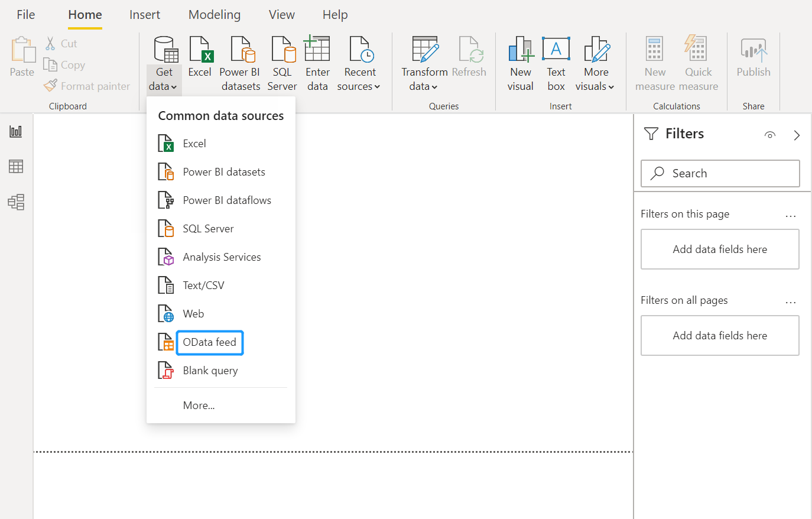Screen dimensions: 812x519
Task: Click Power BI datasets ribbon button
Action: pos(241,64)
